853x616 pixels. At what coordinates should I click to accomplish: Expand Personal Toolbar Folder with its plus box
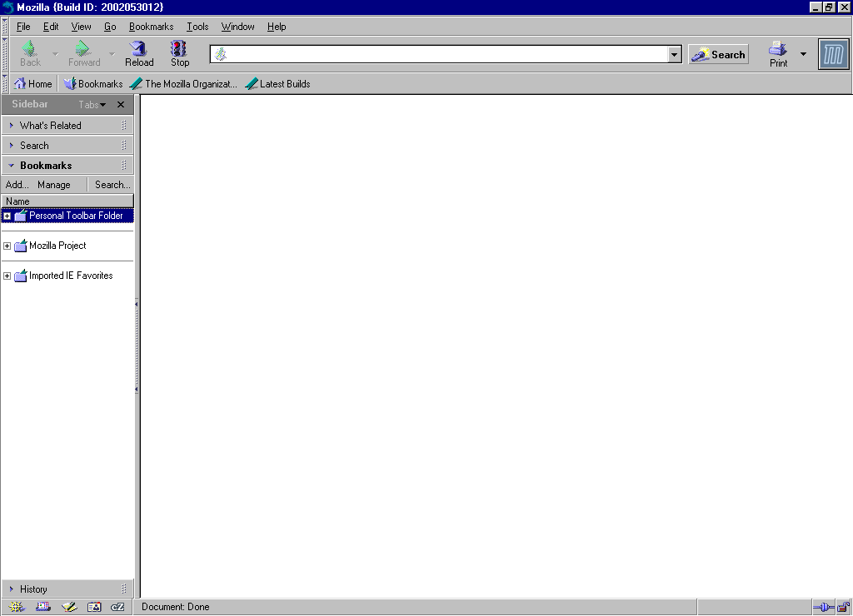point(7,216)
